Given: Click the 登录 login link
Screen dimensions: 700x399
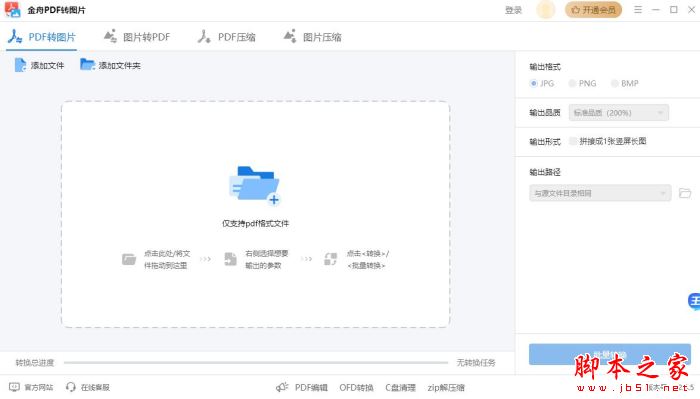Looking at the screenshot, I should pyautogui.click(x=513, y=10).
